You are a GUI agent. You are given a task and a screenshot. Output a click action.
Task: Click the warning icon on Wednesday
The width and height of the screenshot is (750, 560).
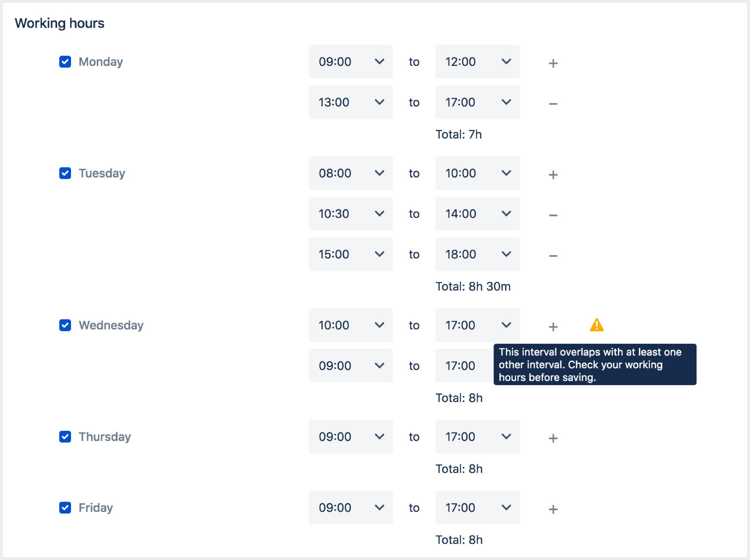(596, 325)
